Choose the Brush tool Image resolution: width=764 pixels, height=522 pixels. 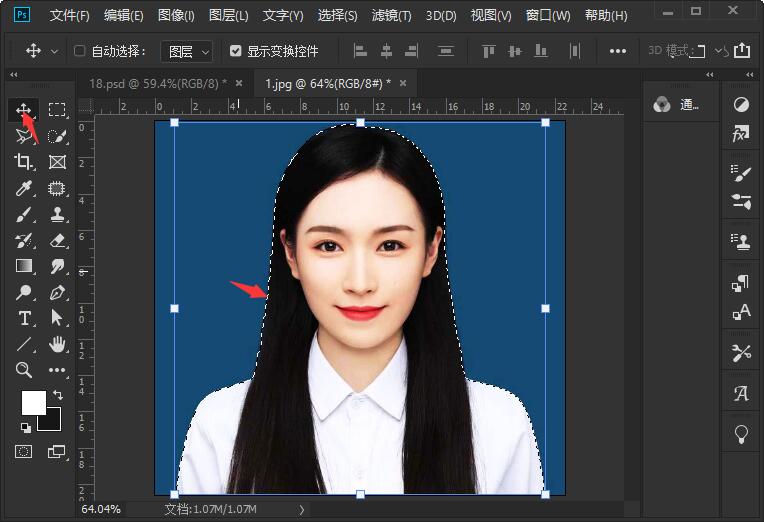coord(24,214)
